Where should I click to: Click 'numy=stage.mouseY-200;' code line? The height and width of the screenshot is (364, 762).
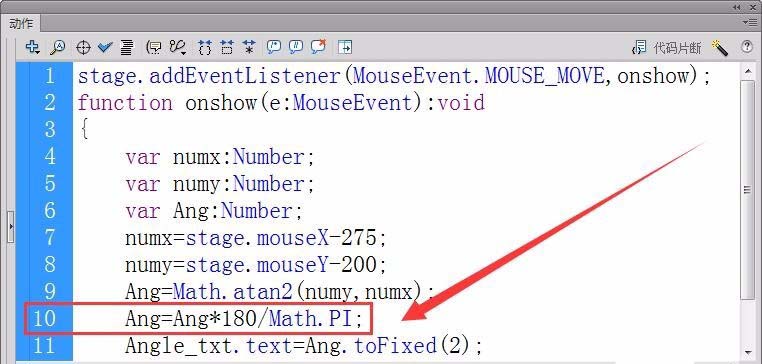click(256, 265)
